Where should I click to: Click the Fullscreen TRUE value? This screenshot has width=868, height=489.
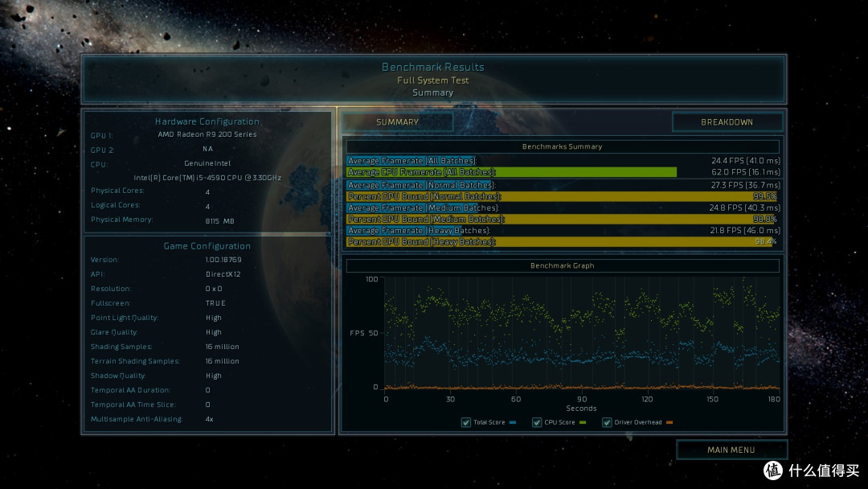[215, 303]
